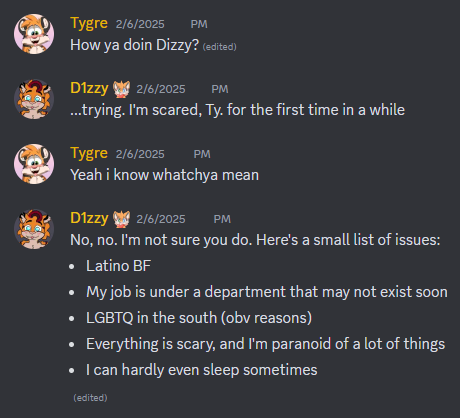
Task: Click the D1zzy username above the issues list
Action: coord(89,218)
